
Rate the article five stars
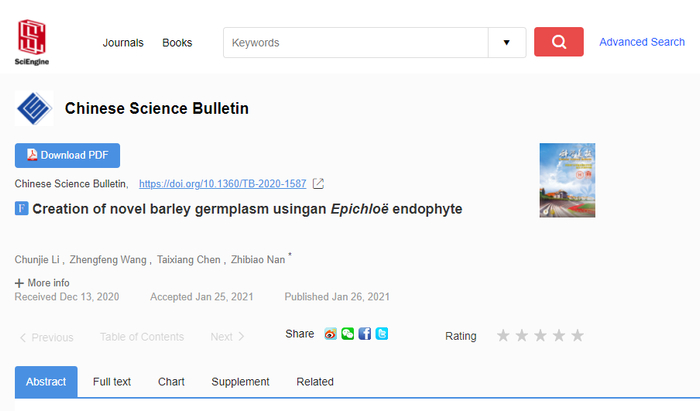coord(577,335)
